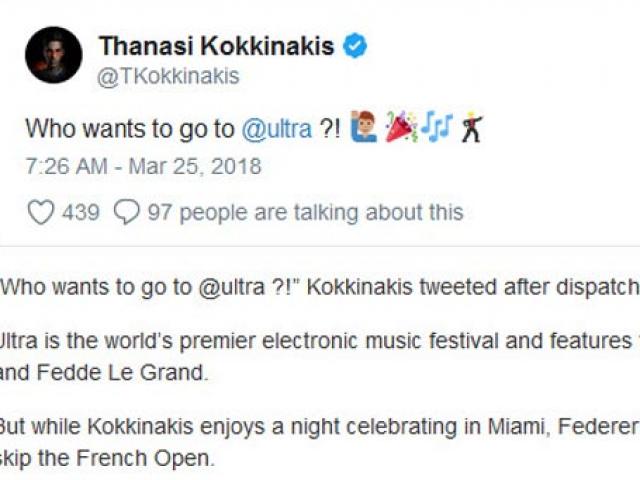The height and width of the screenshot is (480, 640).
Task: Click the raising-hand man emoji
Action: [x=364, y=129]
